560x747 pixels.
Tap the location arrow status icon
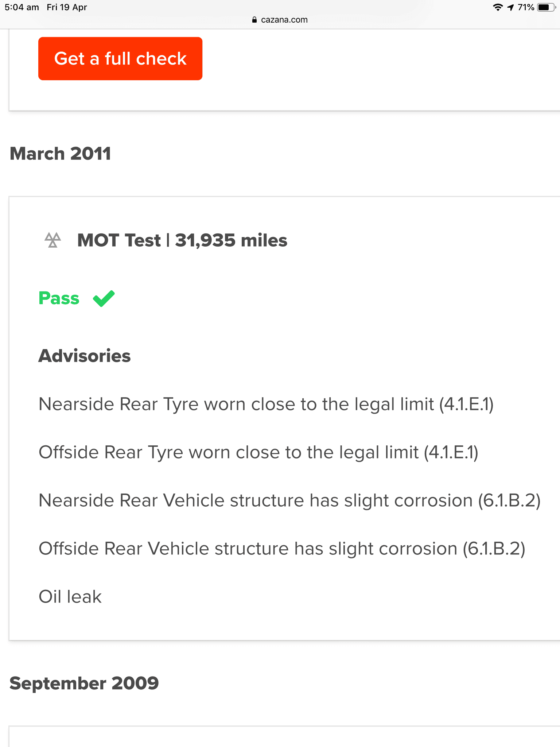pyautogui.click(x=510, y=7)
